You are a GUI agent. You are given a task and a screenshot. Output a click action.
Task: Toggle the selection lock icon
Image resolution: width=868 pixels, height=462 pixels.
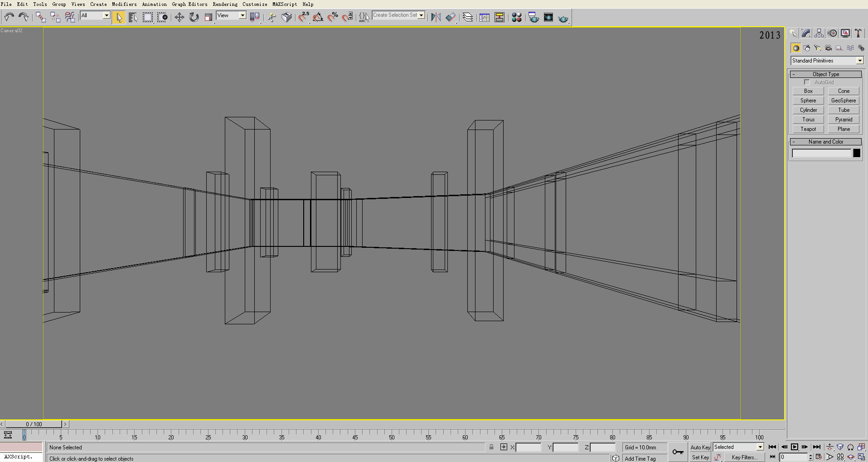[491, 448]
